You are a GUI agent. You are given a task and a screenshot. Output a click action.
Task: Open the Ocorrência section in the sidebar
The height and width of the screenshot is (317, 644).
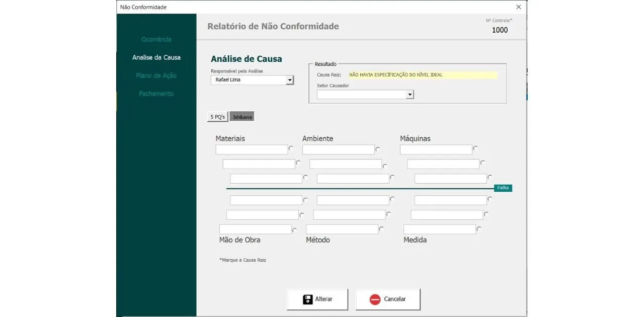156,39
